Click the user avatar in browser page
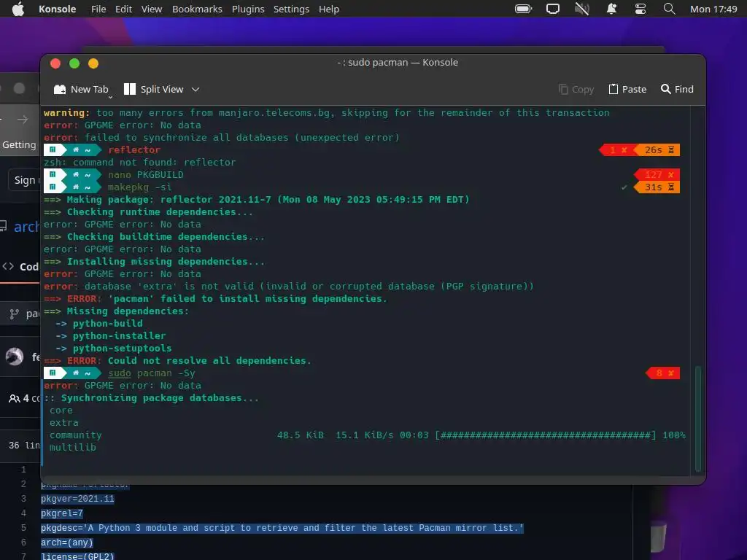 click(x=15, y=356)
